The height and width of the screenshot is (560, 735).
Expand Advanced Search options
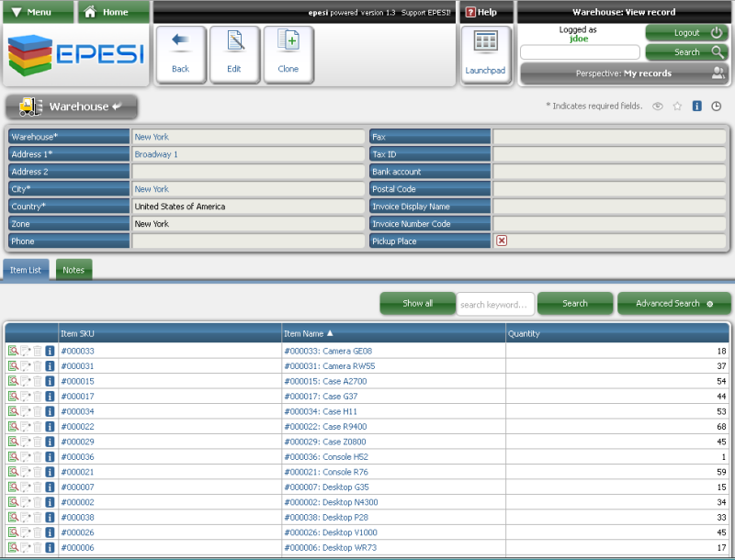[673, 304]
